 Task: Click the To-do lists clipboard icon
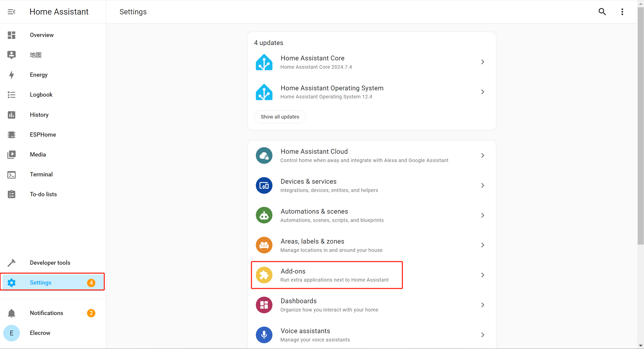coord(11,194)
